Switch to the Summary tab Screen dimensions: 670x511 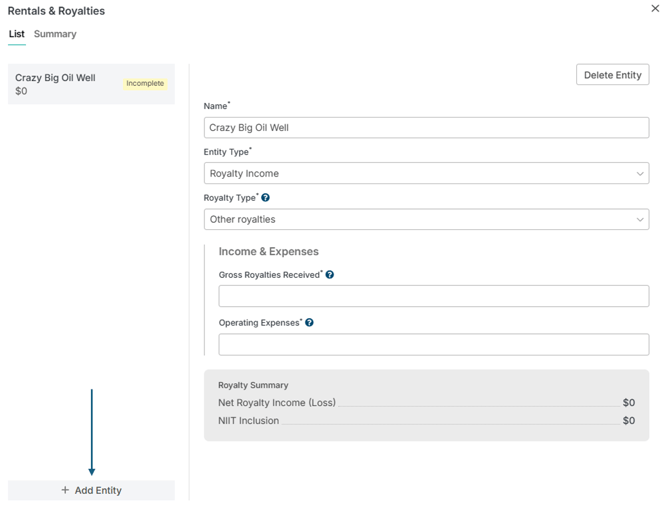[x=55, y=34]
